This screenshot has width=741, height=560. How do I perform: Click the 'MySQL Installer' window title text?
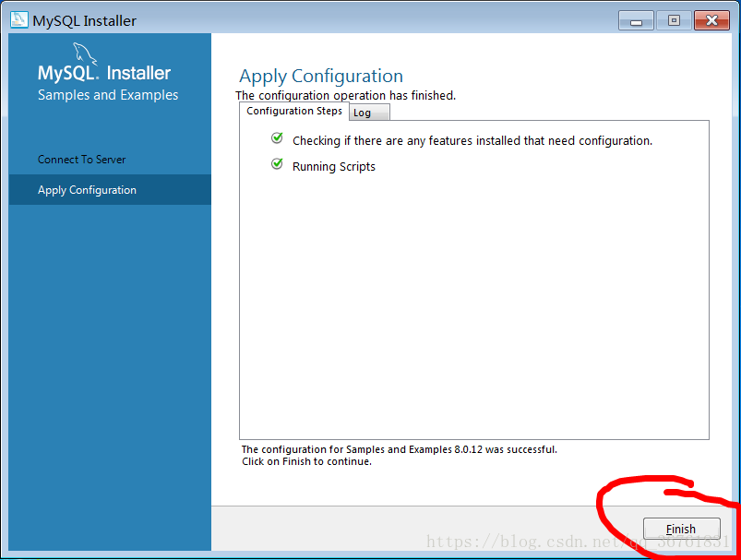[x=84, y=21]
